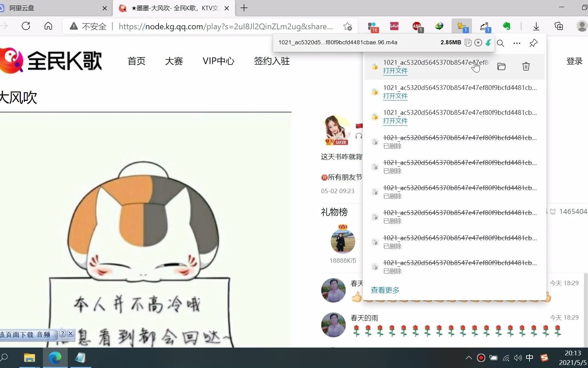Open the English translate extension
Image resolution: width=588 pixels, height=368 pixels.
485,27
